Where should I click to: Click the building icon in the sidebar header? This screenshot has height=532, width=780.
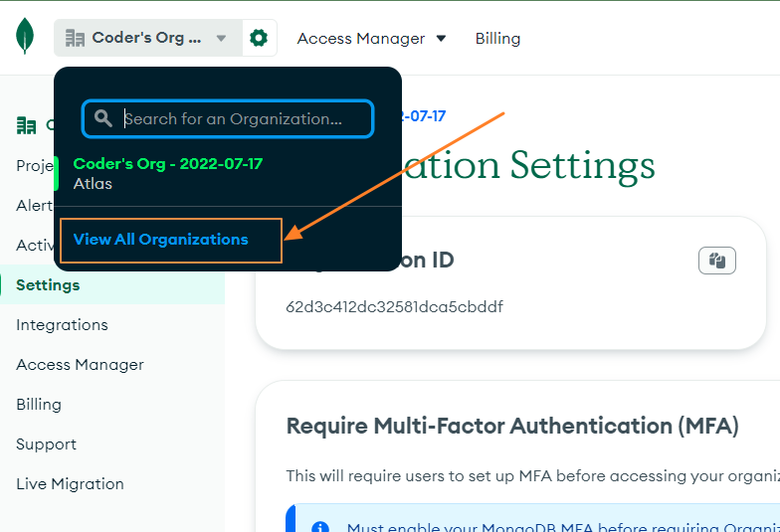pyautogui.click(x=26, y=125)
